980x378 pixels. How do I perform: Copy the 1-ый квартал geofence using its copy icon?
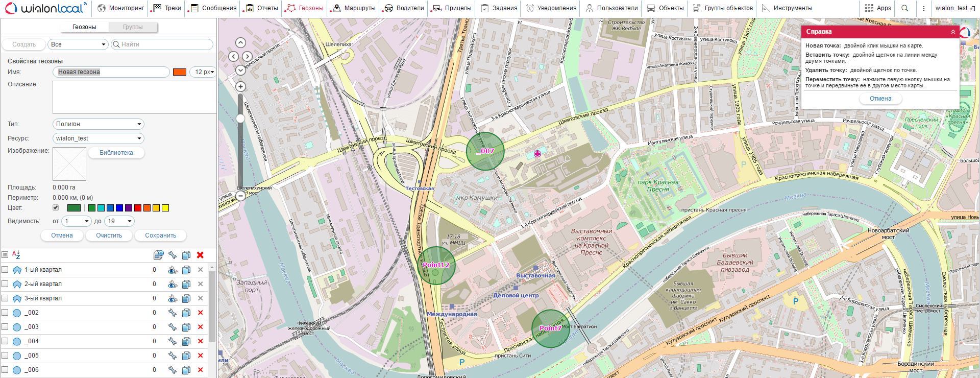click(x=186, y=270)
